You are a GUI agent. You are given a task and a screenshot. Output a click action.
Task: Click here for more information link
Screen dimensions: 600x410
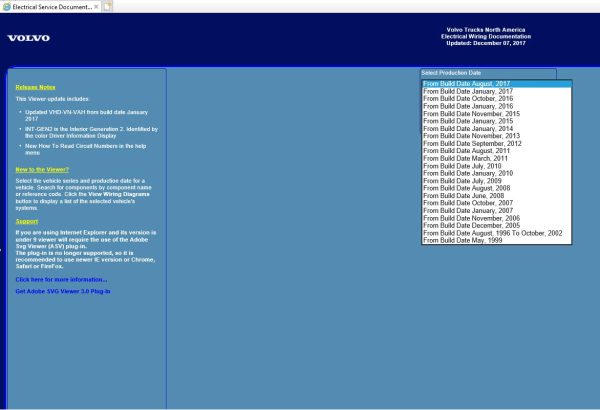(x=61, y=280)
